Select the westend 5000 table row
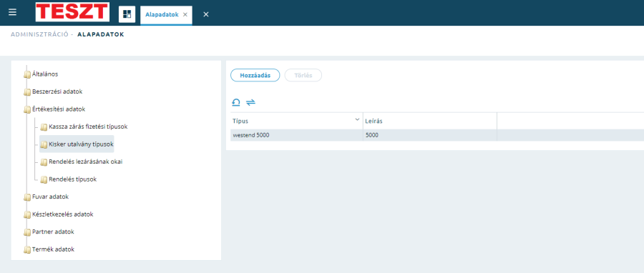The height and width of the screenshot is (273, 644). point(437,135)
